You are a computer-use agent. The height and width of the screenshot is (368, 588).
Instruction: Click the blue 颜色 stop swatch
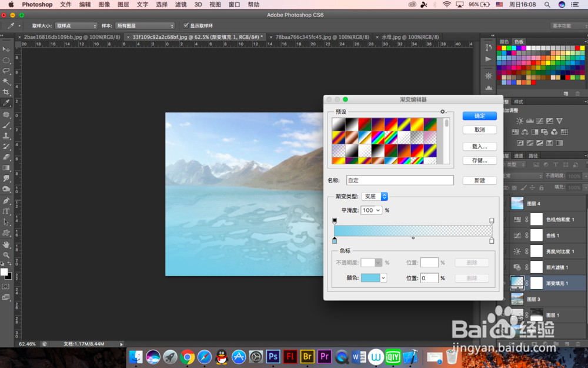(370, 278)
